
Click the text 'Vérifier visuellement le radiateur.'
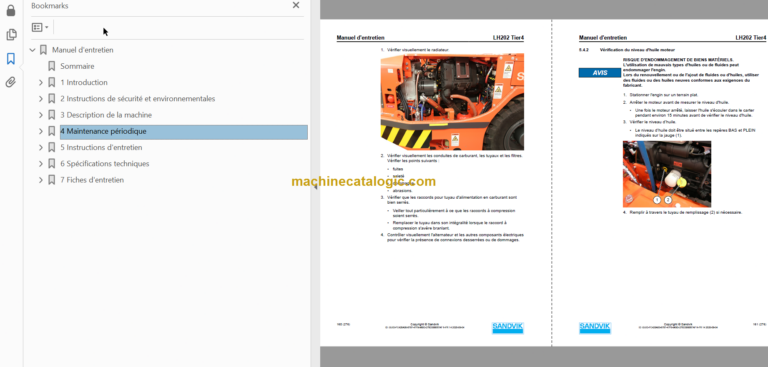(418, 49)
